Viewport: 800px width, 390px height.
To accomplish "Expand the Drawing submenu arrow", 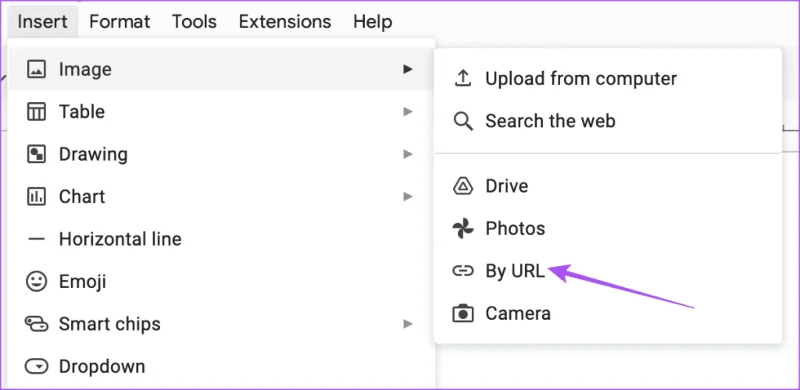I will (x=407, y=154).
